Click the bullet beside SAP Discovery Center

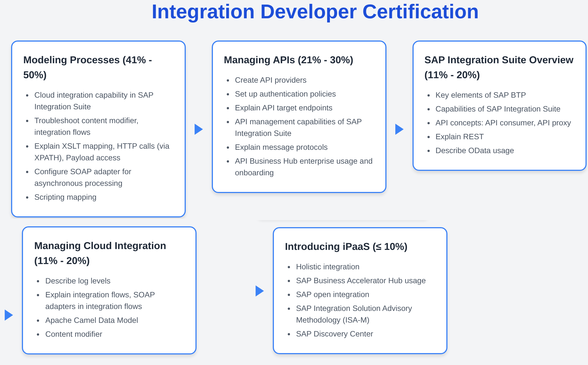coord(289,334)
